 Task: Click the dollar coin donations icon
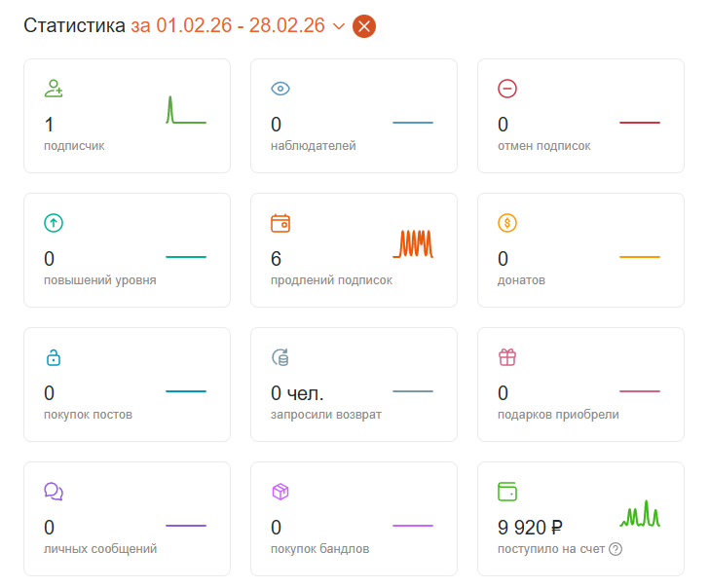point(507,223)
